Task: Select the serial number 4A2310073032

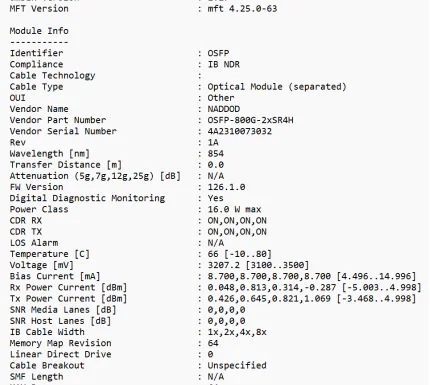Action: click(x=240, y=131)
